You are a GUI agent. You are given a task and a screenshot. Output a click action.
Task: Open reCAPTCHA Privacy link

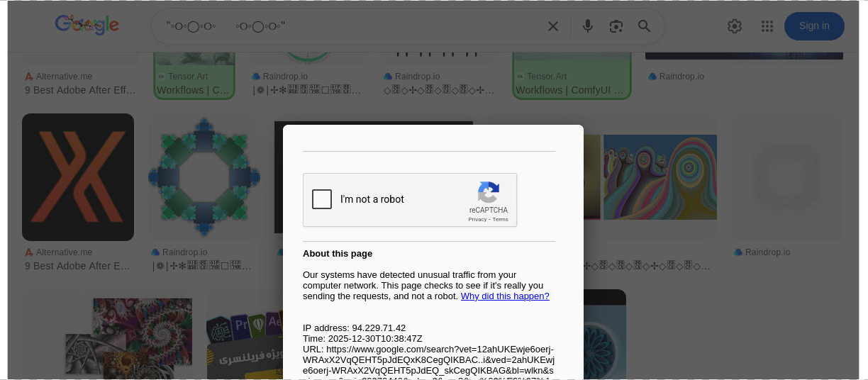(477, 220)
